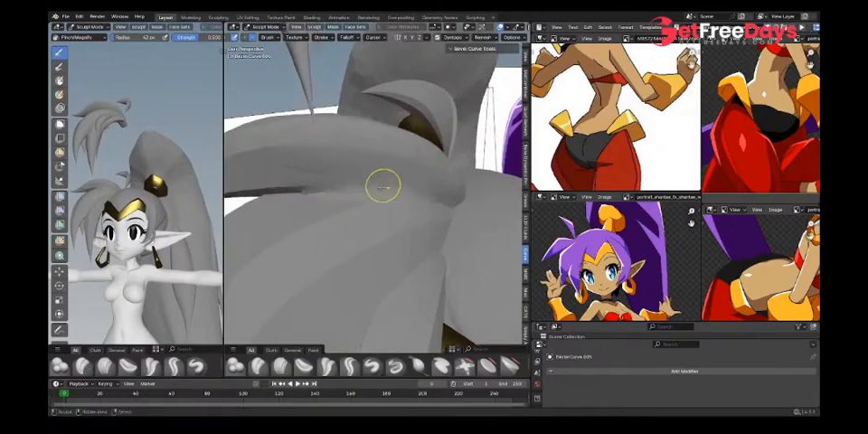Screen dimensions: 868x434
Task: Click pan hand gizmo in bottom-left image editor
Action: [691, 223]
